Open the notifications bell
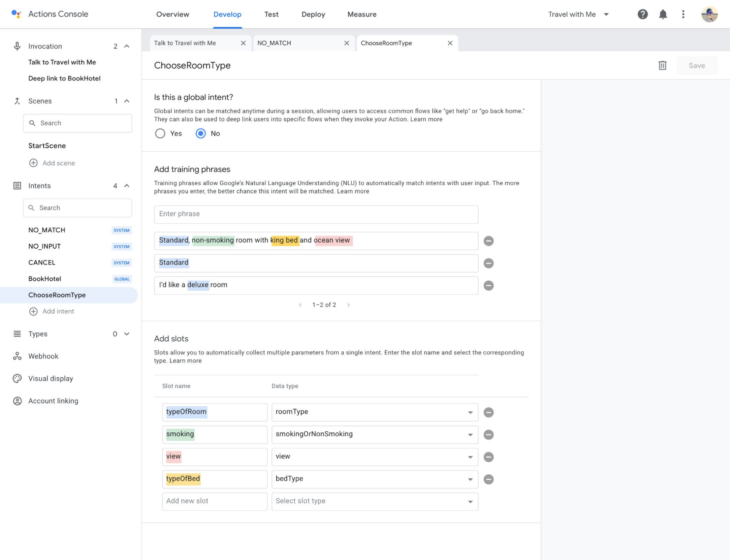The image size is (730, 560). [663, 14]
